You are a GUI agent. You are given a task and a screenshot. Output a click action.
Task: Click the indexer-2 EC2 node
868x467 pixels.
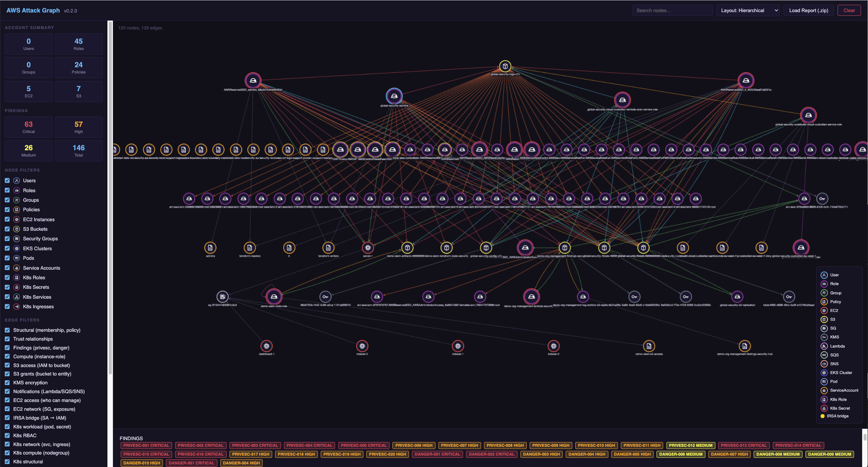coord(362,346)
